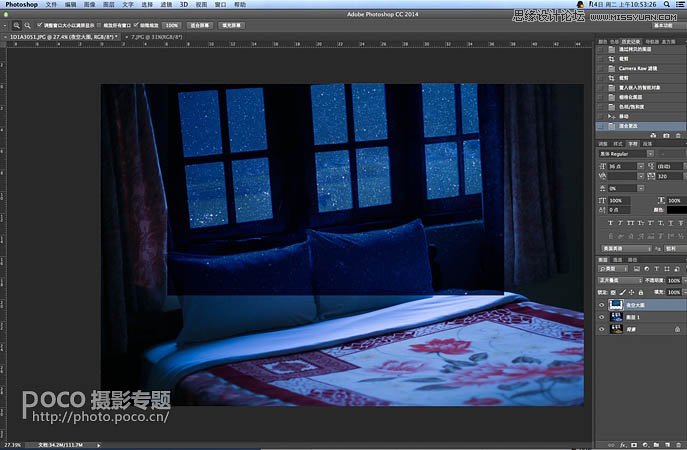Viewport: 687px width, 450px height.
Task: Click the layer opacity field showing 100%
Action: [x=674, y=280]
